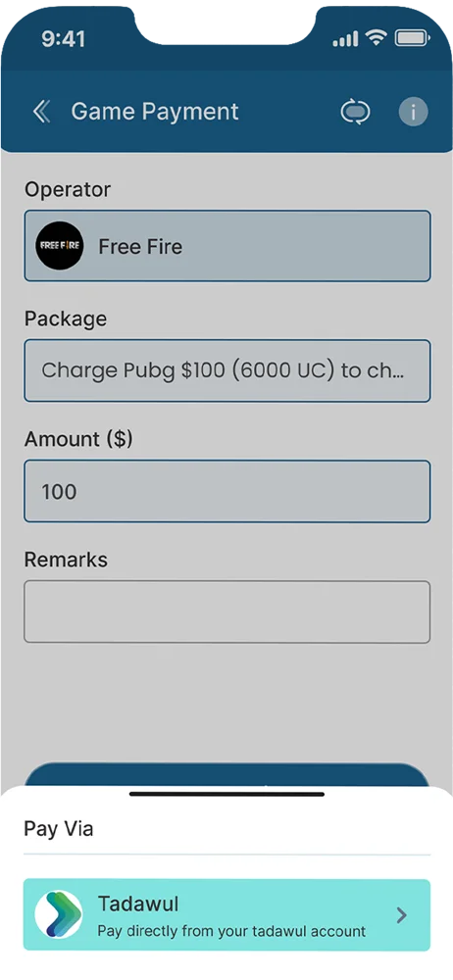Viewport: 453px width, 980px height.
Task: Click the chevron arrow on Tadawul row
Action: (402, 915)
